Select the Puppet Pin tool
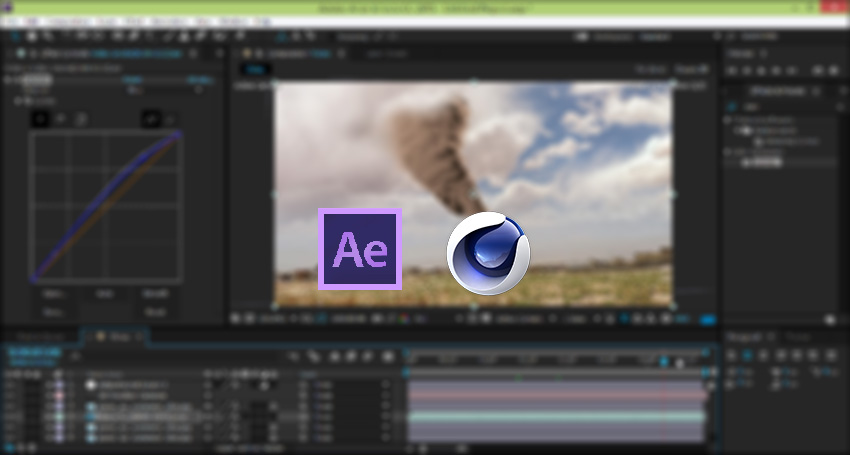This screenshot has height=455, width=850. [239, 36]
